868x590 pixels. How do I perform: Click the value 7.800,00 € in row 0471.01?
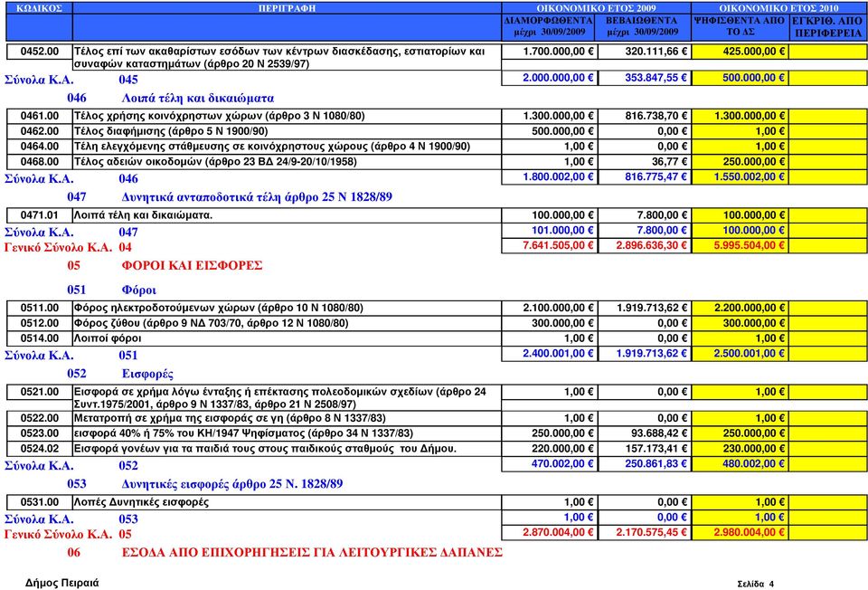pos(645,215)
